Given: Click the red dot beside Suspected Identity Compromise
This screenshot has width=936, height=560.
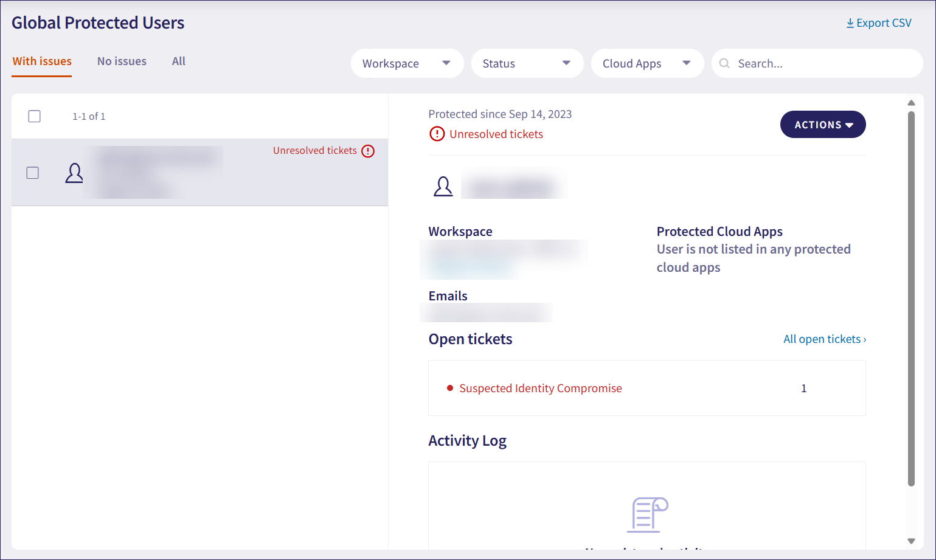Looking at the screenshot, I should tap(450, 388).
